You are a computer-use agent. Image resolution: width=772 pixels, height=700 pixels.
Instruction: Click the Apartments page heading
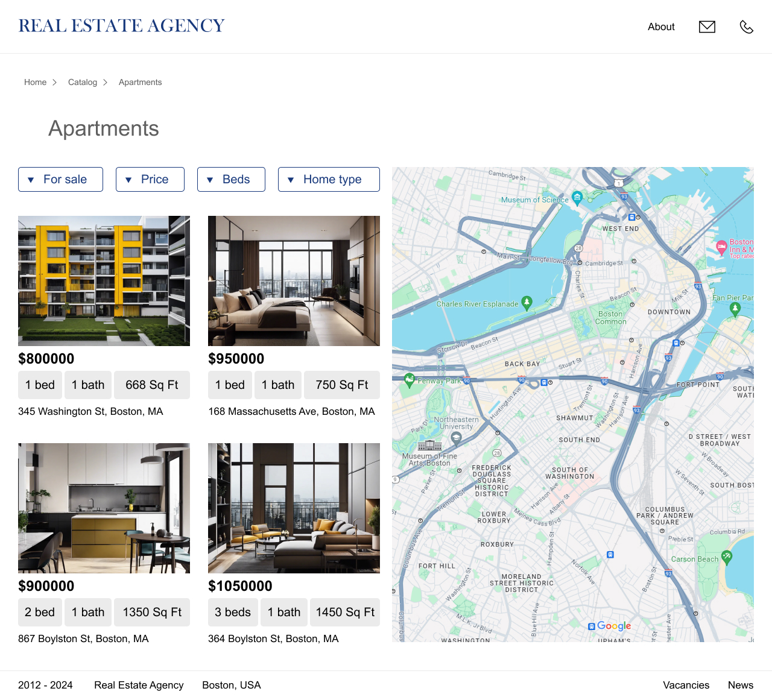tap(104, 128)
